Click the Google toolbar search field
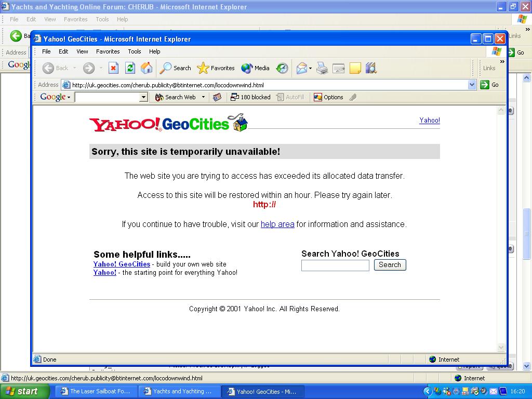The height and width of the screenshot is (399, 532). 108,97
